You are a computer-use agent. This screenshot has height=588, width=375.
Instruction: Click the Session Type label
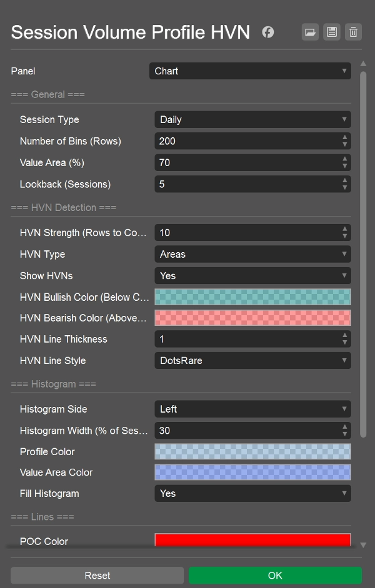49,120
